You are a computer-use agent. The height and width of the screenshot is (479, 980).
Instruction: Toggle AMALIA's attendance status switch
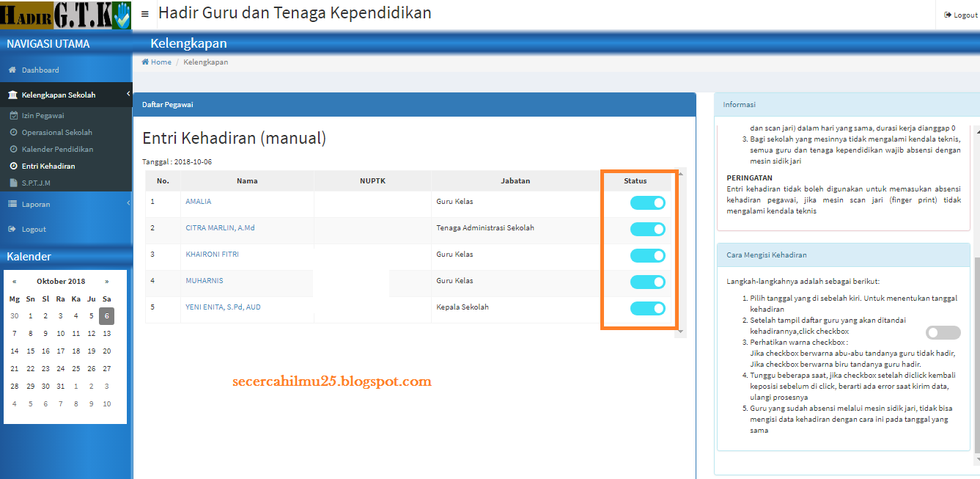tap(647, 202)
